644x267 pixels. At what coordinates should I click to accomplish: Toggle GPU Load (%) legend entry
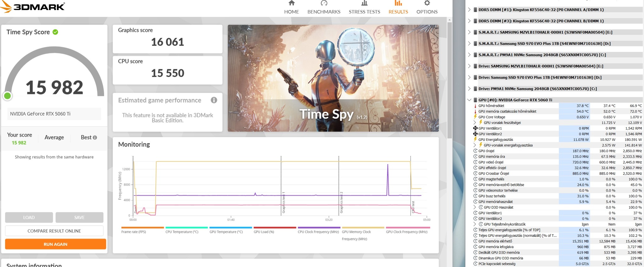pyautogui.click(x=264, y=232)
